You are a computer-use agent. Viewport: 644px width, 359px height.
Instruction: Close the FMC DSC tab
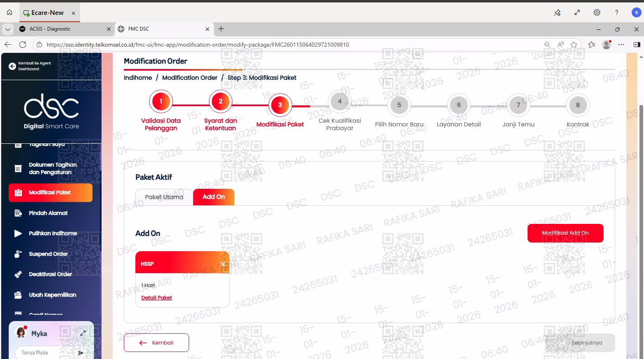click(x=207, y=29)
